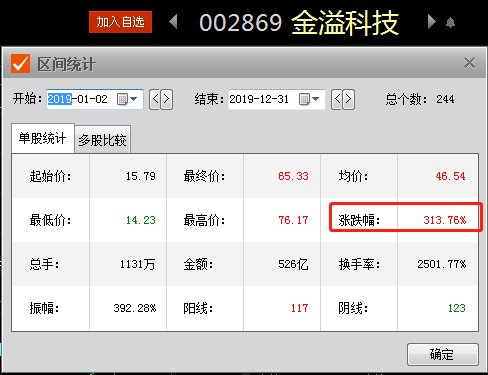Confirm with the 确定 button
The width and height of the screenshot is (488, 375).
pyautogui.click(x=443, y=354)
